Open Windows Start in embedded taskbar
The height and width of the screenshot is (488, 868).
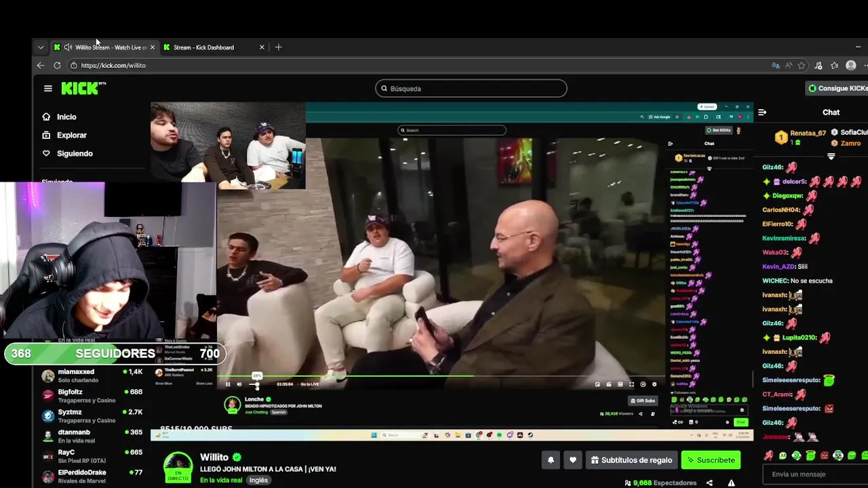click(x=374, y=435)
